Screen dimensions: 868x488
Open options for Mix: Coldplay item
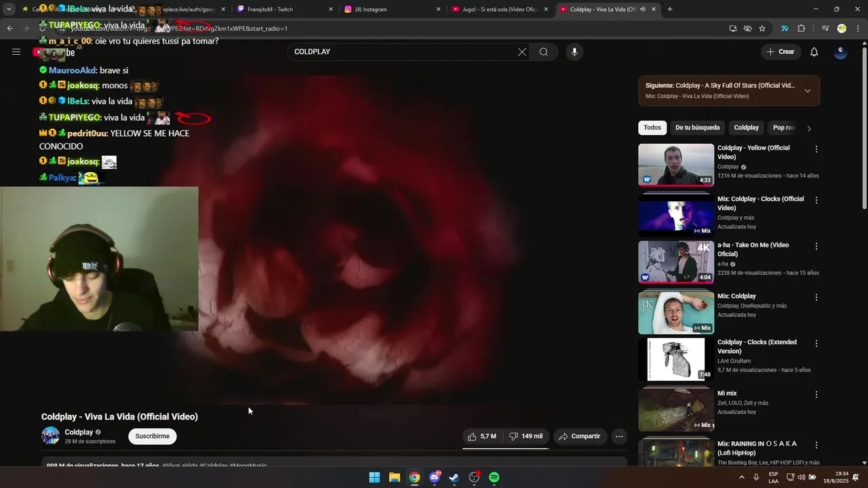click(x=816, y=298)
